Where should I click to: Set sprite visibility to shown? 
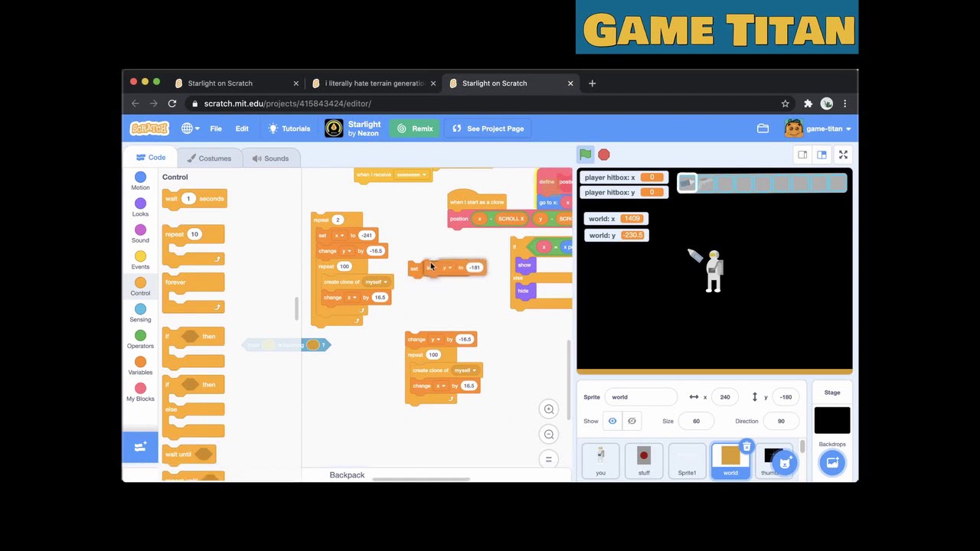(612, 421)
